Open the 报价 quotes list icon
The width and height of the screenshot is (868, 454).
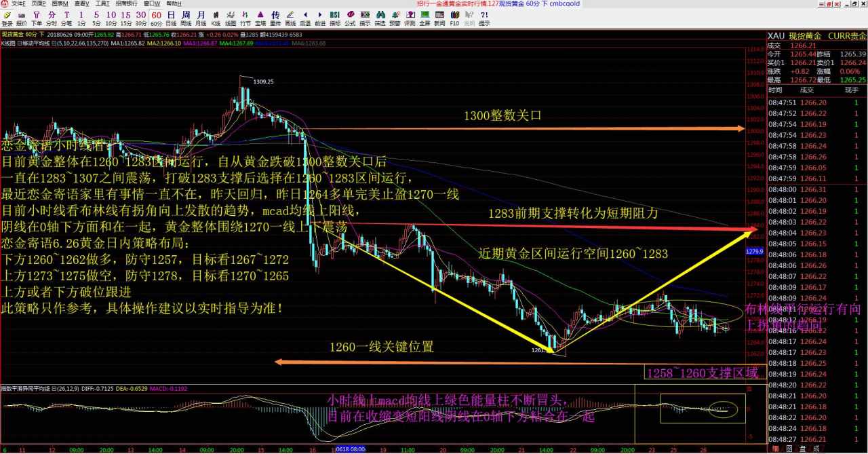click(x=22, y=18)
